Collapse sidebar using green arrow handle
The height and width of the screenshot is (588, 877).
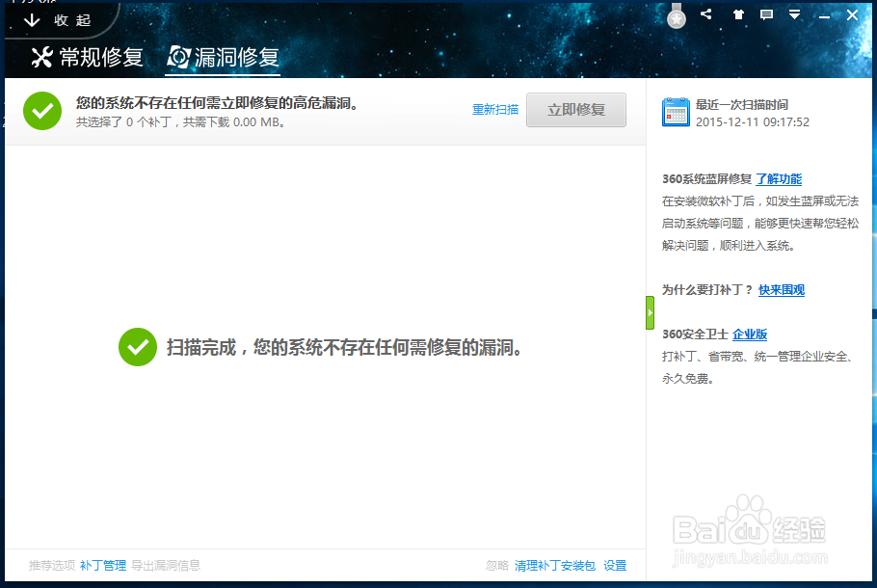(650, 312)
